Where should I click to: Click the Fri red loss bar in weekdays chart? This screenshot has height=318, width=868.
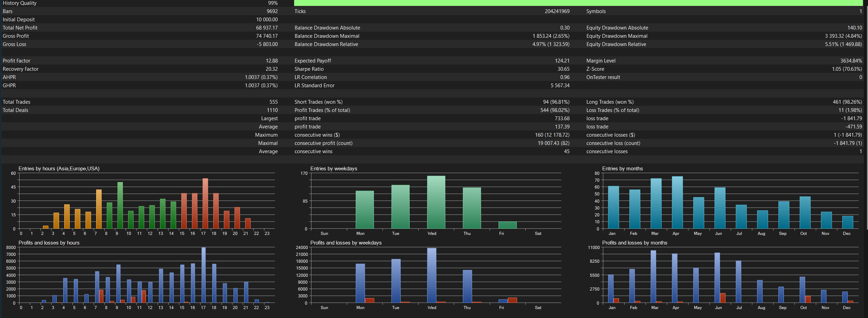coord(512,300)
